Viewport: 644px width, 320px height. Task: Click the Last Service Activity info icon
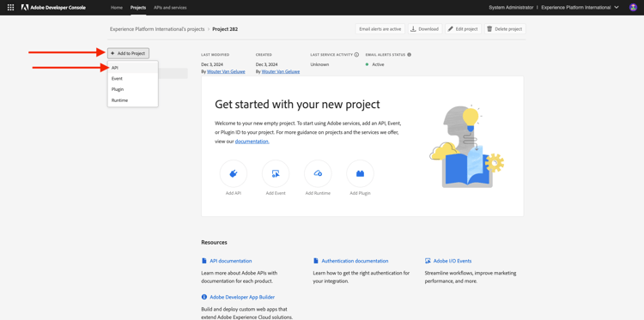tap(356, 55)
